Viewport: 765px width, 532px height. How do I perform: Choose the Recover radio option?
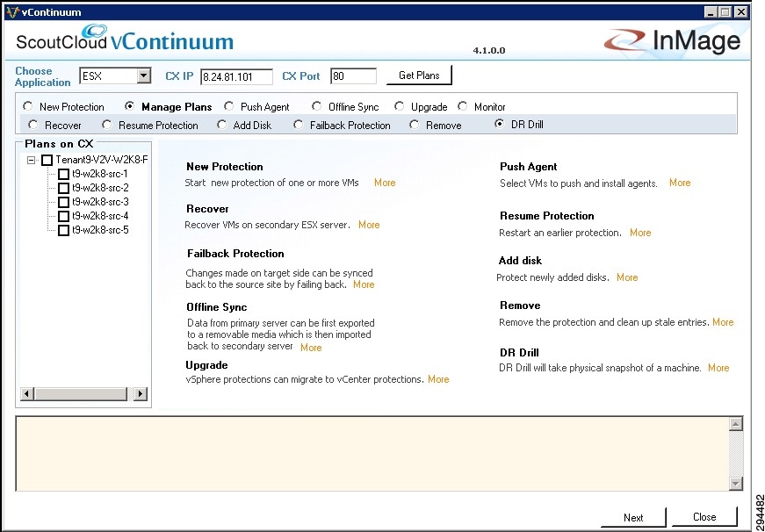pyautogui.click(x=32, y=125)
